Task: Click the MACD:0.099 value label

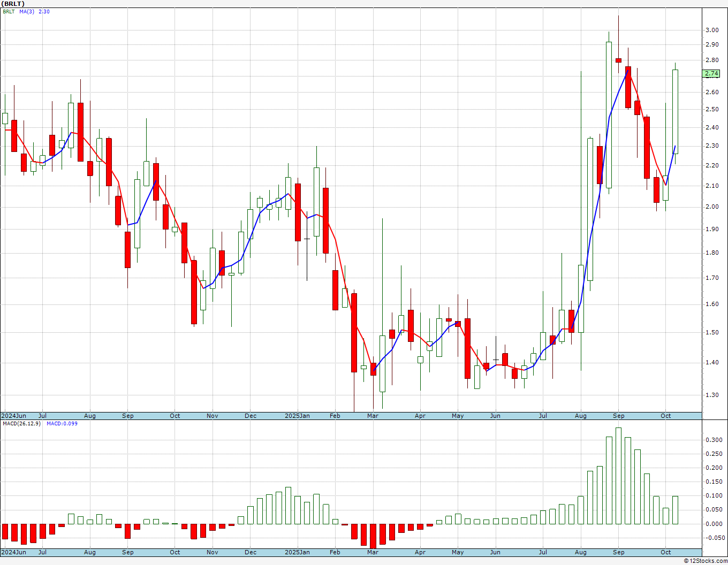Action: point(62,424)
